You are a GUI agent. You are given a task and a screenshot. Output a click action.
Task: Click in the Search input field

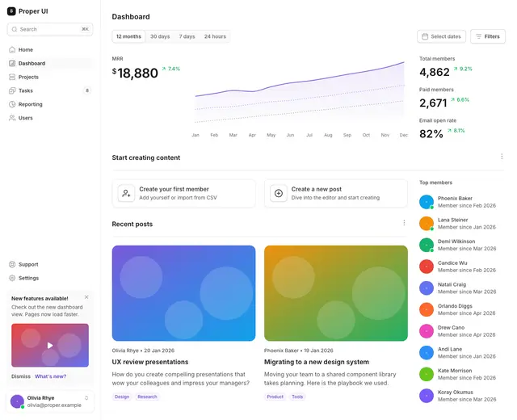pos(50,29)
